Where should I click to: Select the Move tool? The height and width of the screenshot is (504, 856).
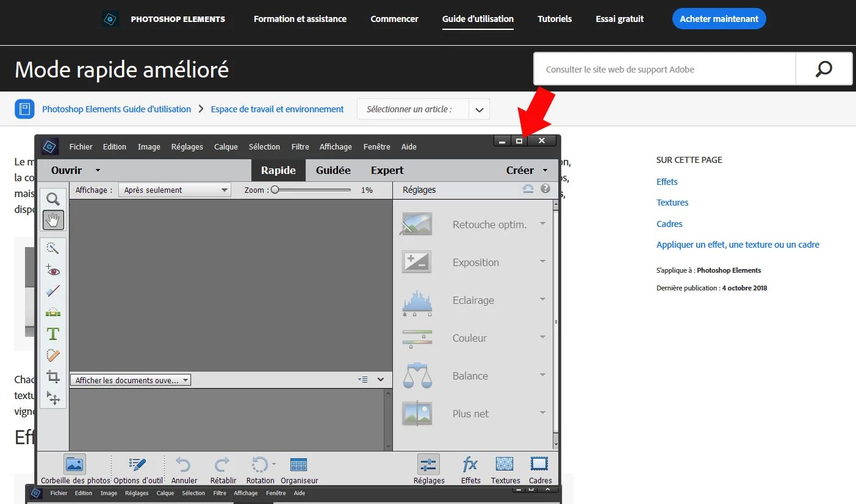tap(53, 398)
